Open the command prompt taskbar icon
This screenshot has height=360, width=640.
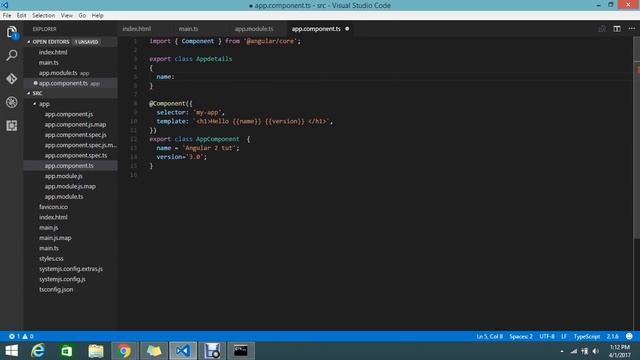click(x=241, y=351)
